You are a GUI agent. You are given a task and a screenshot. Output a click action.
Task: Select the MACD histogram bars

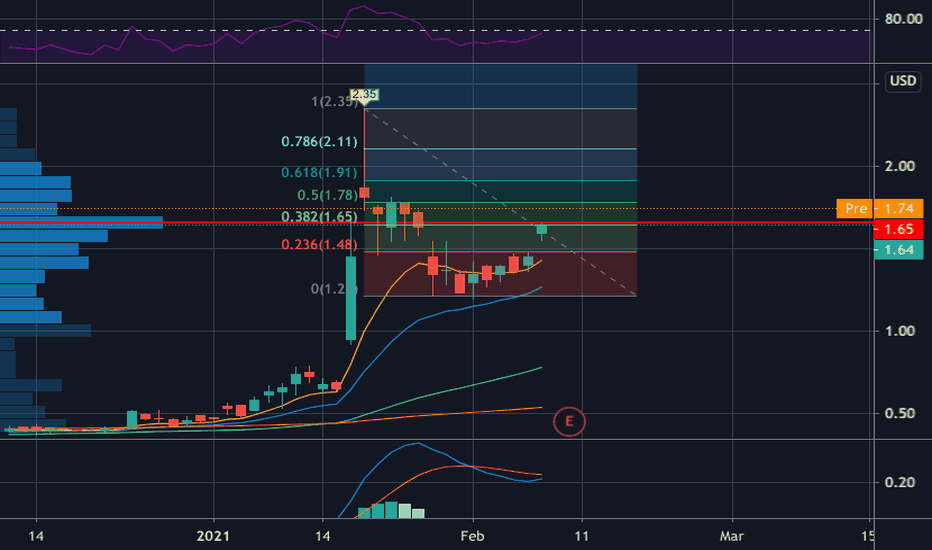[x=391, y=510]
